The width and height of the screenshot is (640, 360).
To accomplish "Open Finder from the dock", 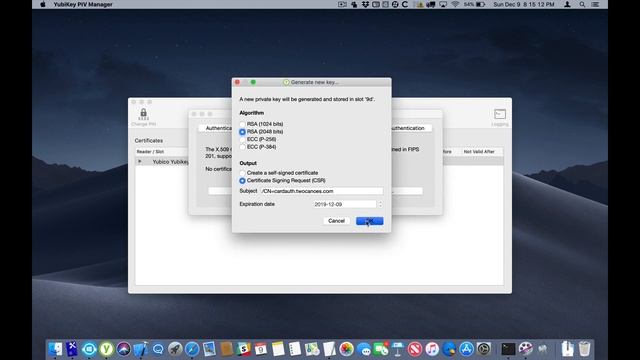I will pos(55,349).
